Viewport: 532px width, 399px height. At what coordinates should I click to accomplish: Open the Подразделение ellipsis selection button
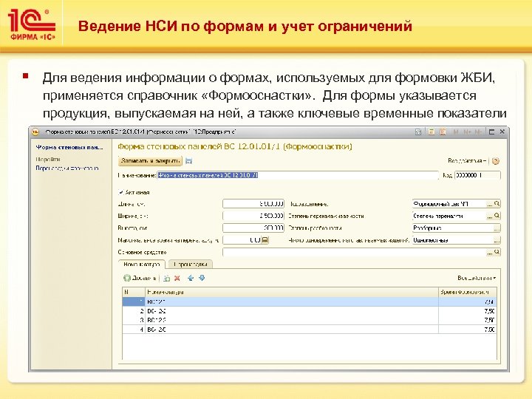pyautogui.click(x=490, y=204)
